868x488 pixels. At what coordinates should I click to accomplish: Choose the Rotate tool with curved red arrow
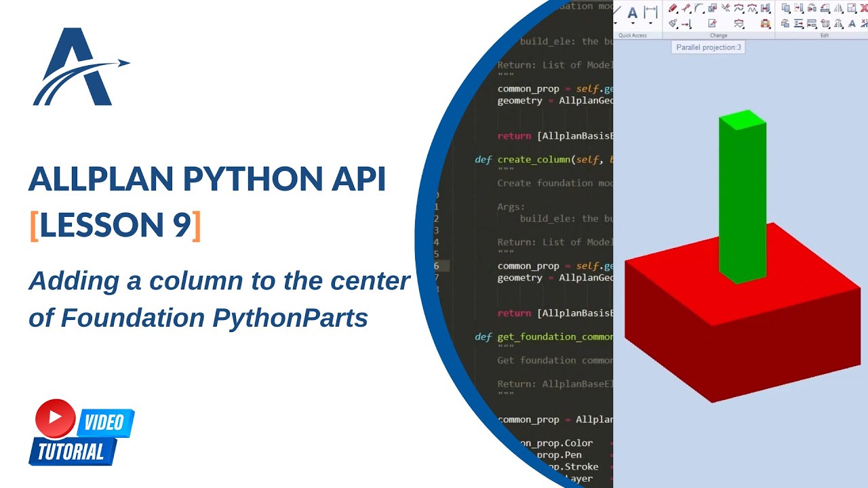825,8
